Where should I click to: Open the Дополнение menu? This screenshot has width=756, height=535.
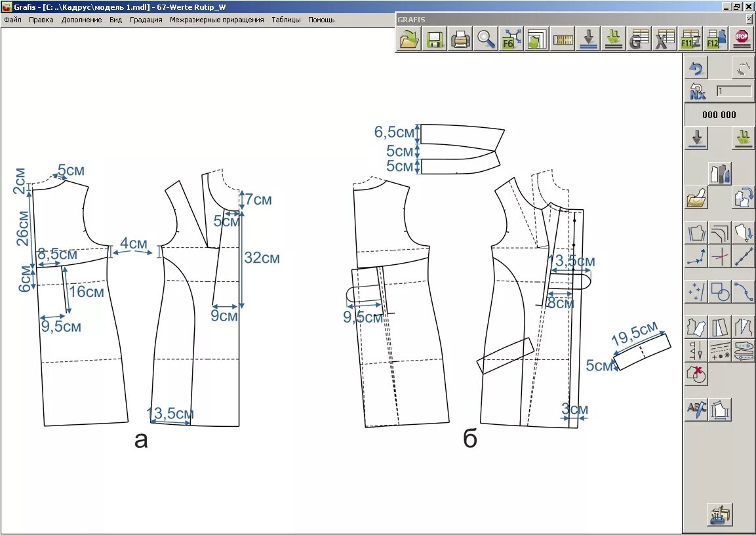pos(81,20)
